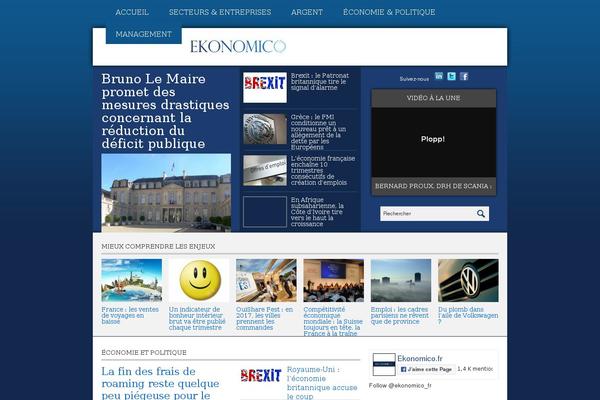Open Du plomb dans l'aile de Volkswagen

click(x=468, y=315)
